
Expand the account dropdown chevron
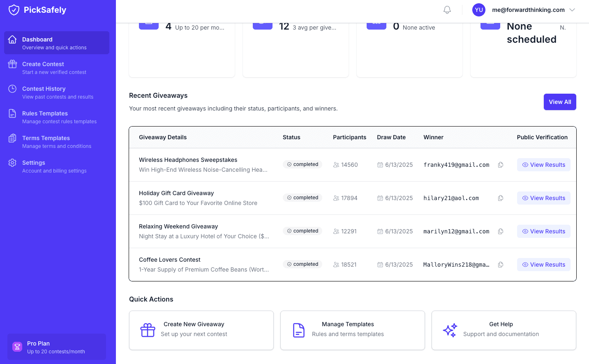(x=572, y=10)
